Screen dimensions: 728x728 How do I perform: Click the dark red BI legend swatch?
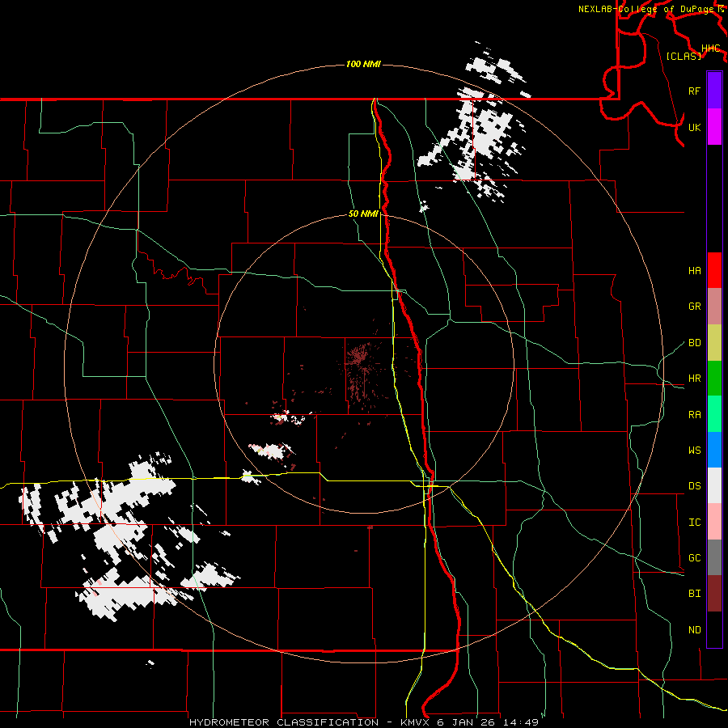coord(714,594)
